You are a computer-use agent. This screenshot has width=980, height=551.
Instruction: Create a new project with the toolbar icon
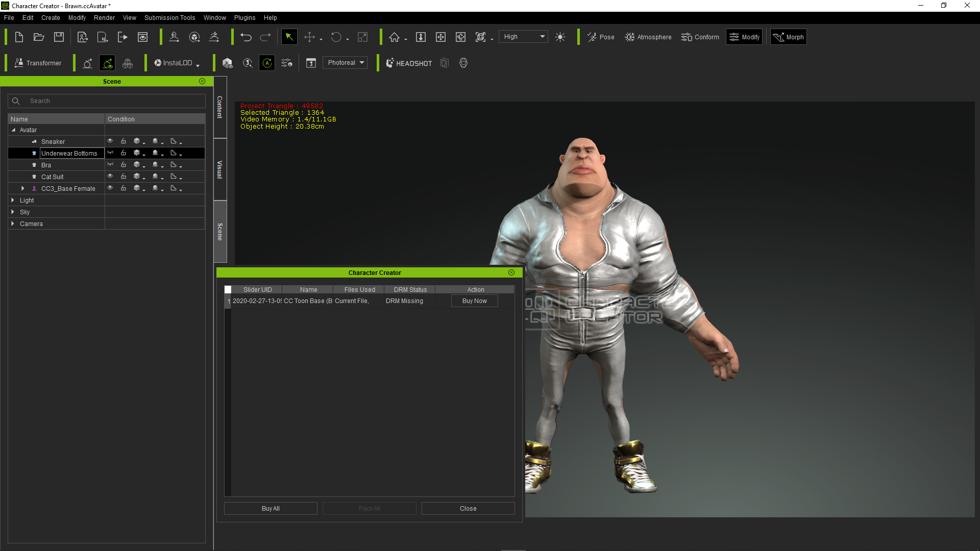(x=19, y=37)
